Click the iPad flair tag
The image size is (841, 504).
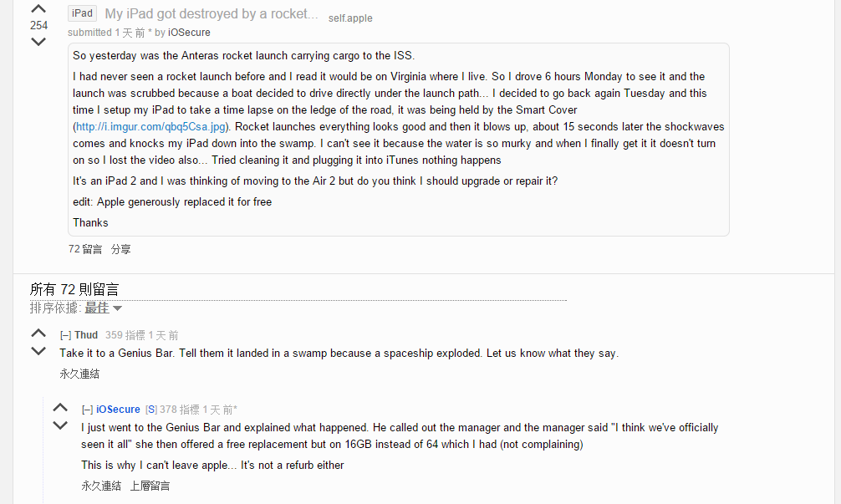pyautogui.click(x=83, y=13)
